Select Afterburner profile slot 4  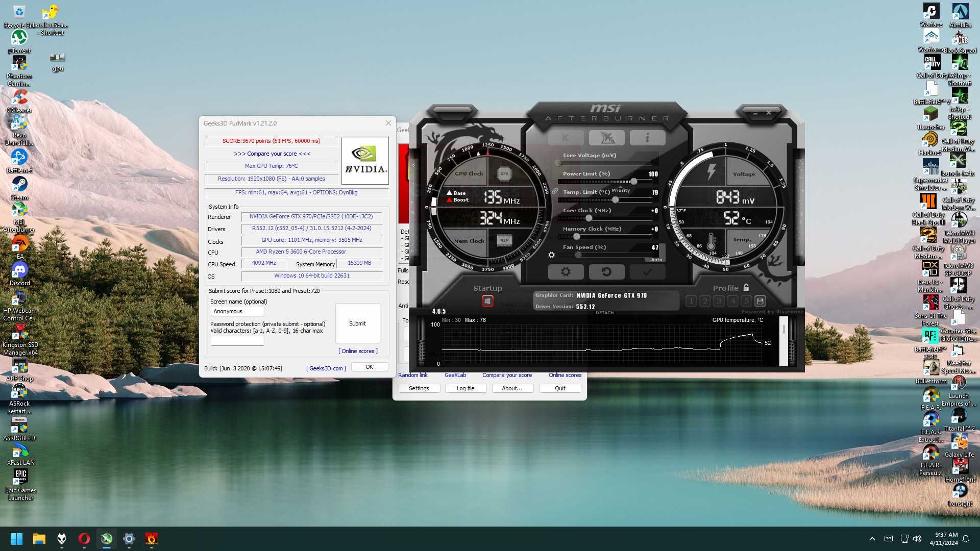coord(732,301)
